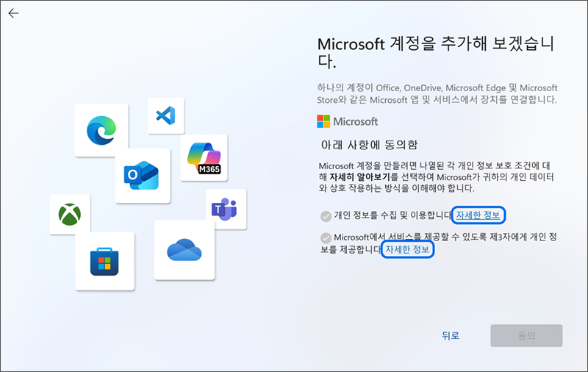
Task: Click the bold 자세히 알아보기 text
Action: click(x=360, y=177)
